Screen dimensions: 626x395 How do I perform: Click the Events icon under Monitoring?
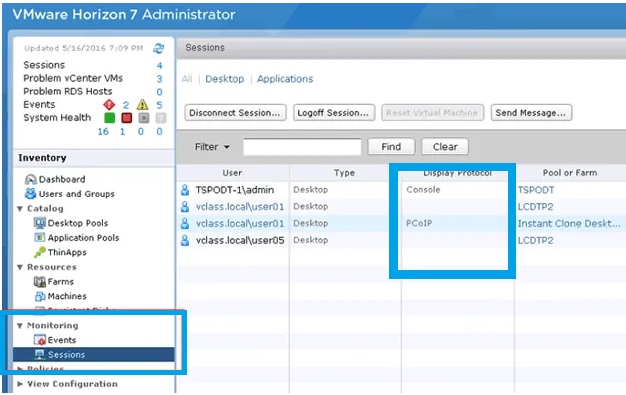(x=40, y=340)
